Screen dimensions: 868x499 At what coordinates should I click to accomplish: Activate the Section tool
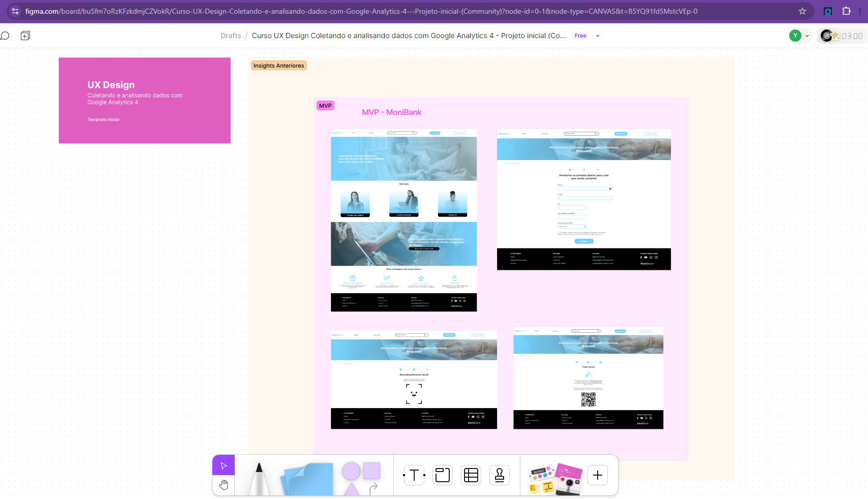[x=443, y=475]
